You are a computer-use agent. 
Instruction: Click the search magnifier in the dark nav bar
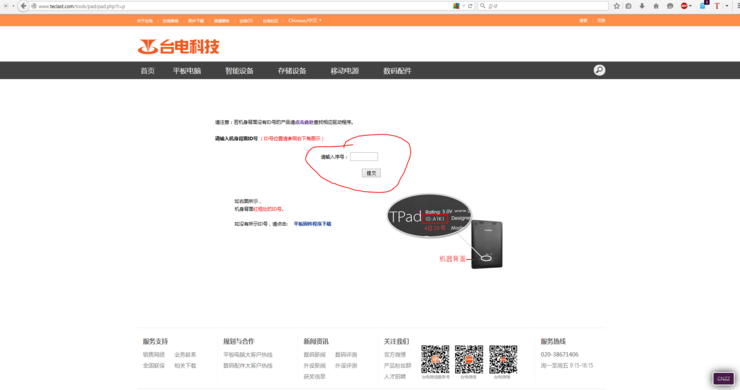click(599, 70)
